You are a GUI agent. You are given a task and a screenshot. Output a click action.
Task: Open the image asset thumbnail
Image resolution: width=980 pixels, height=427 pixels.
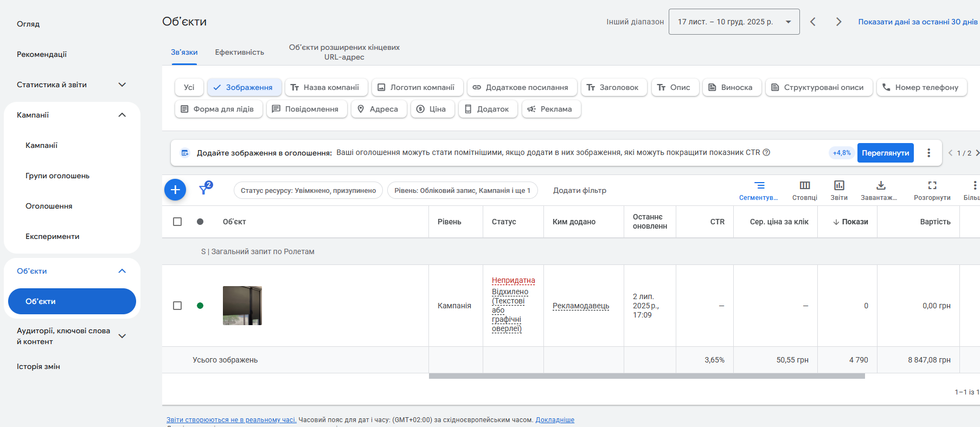(242, 306)
